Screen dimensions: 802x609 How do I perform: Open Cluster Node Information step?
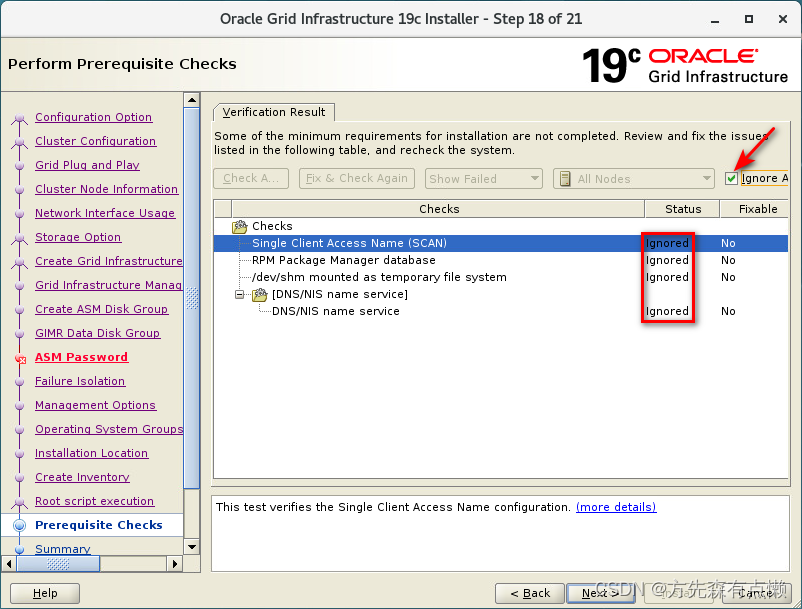106,189
